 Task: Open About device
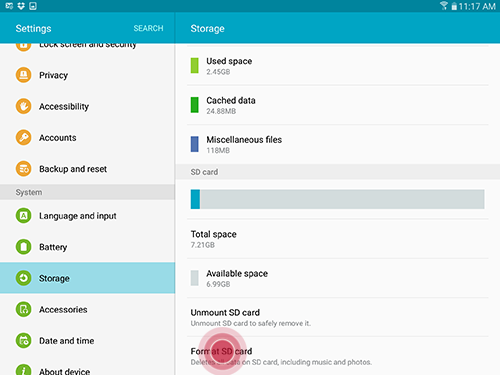coord(87,367)
